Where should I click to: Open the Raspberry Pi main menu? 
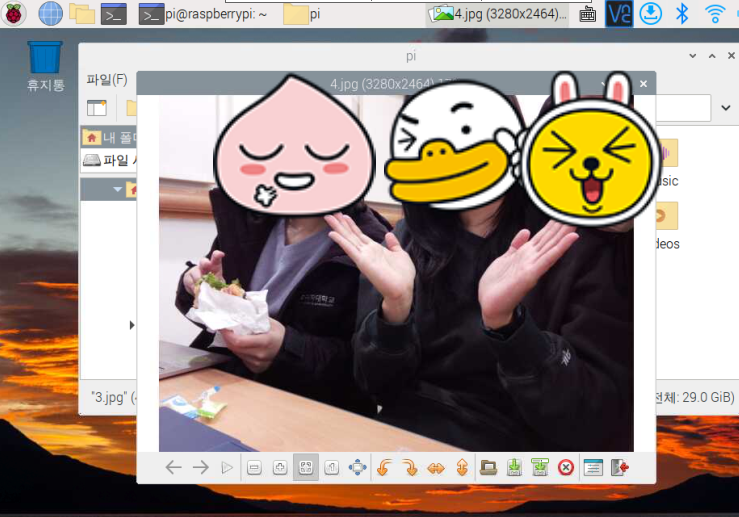click(x=14, y=14)
